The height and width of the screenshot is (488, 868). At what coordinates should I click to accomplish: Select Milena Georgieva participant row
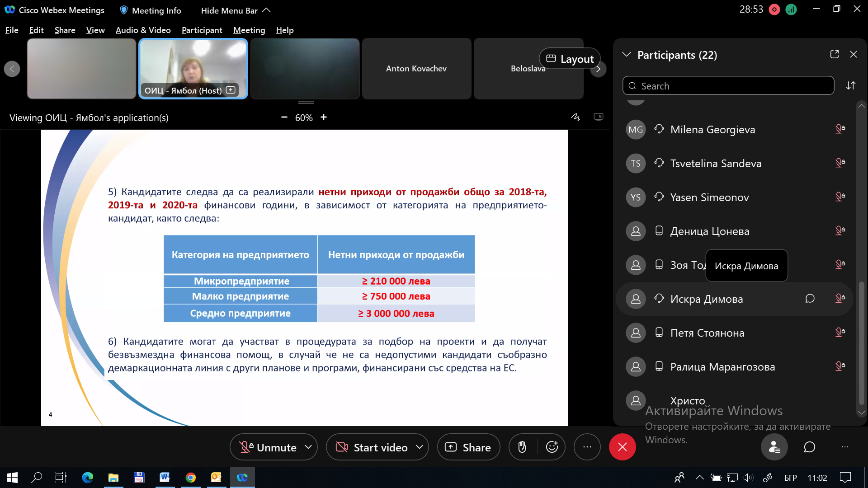pos(735,130)
